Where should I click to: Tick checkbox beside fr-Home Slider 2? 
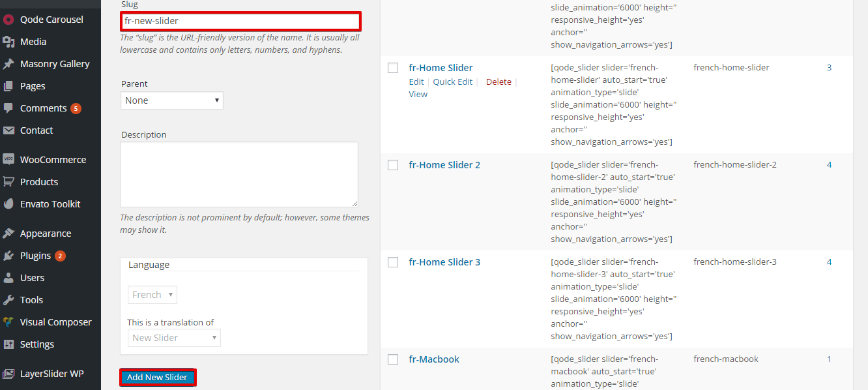393,165
